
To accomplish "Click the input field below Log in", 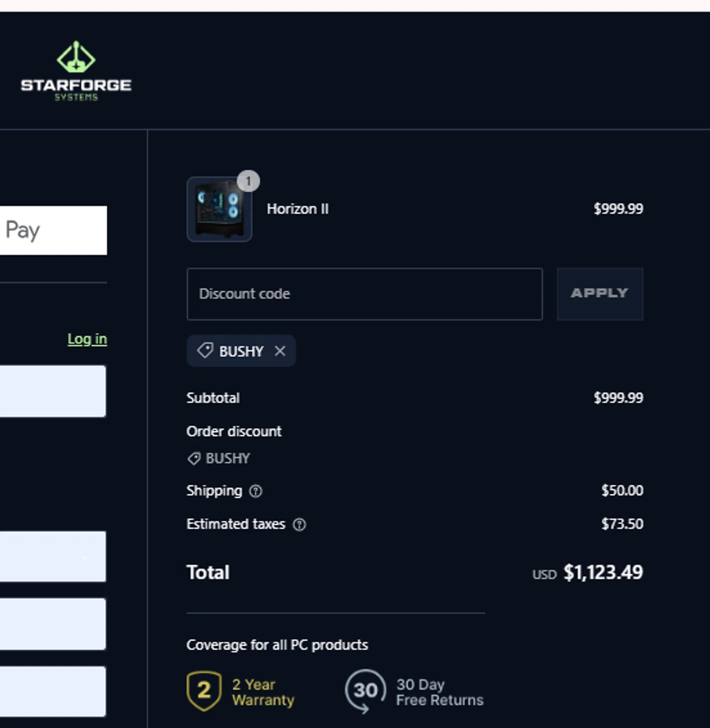I will [x=53, y=391].
